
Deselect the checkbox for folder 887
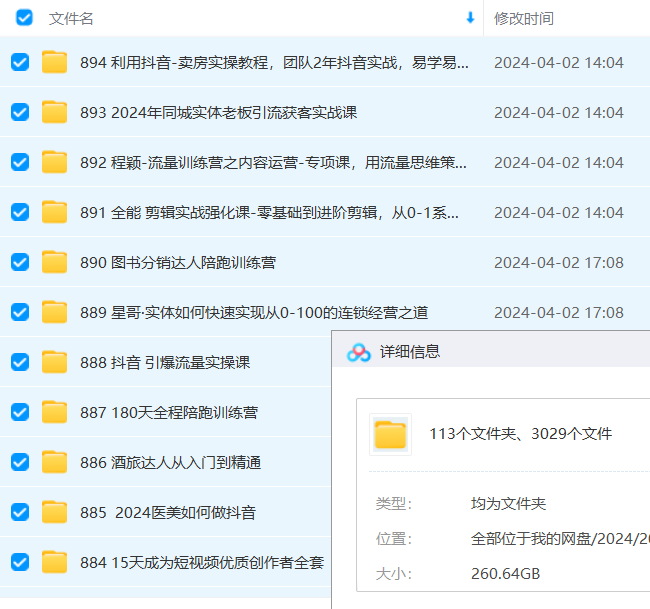click(x=20, y=412)
